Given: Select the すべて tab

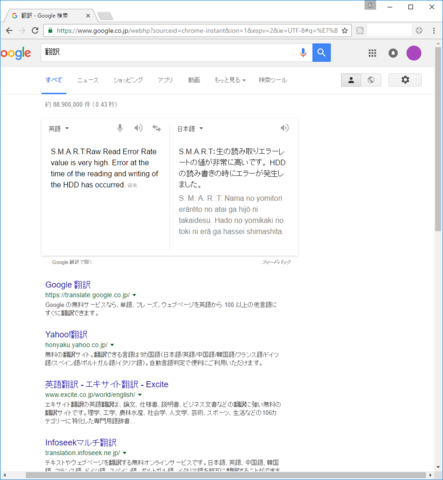Looking at the screenshot, I should point(54,80).
